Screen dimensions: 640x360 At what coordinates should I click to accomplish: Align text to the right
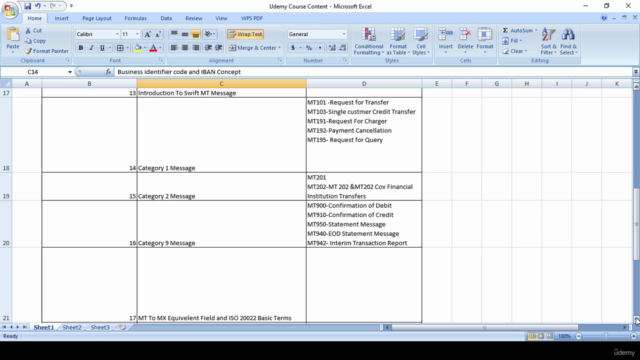[x=196, y=48]
